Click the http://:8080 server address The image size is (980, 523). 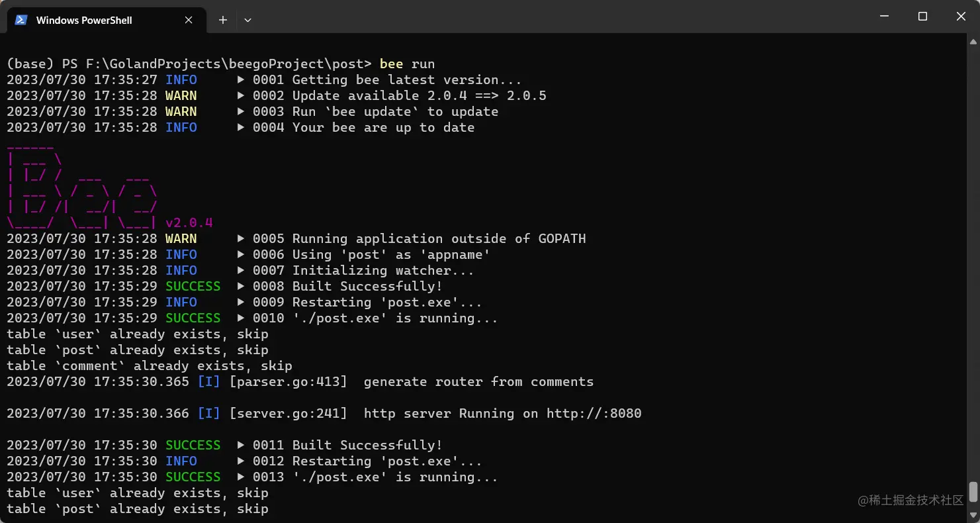(x=594, y=414)
